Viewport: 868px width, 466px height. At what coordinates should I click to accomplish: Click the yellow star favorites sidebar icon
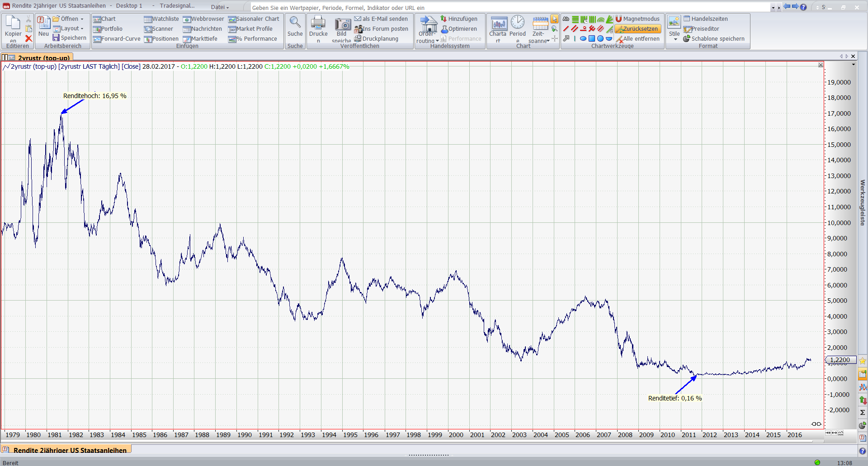pos(863,361)
